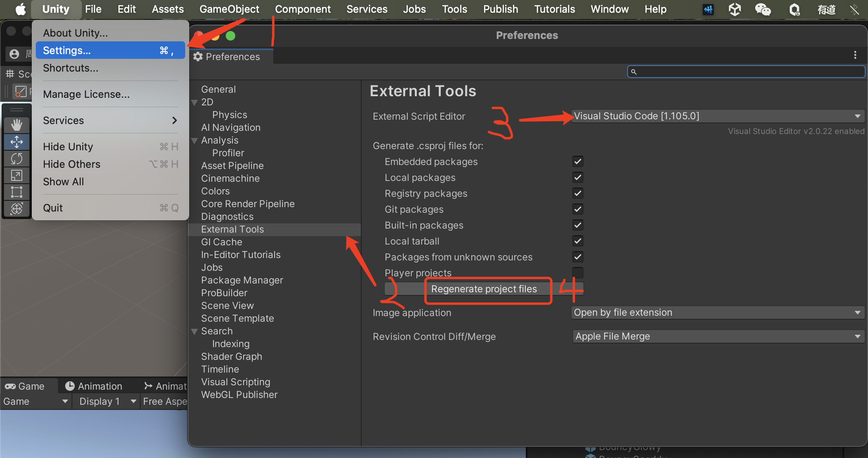
Task: Select the Scale tool
Action: click(x=17, y=175)
